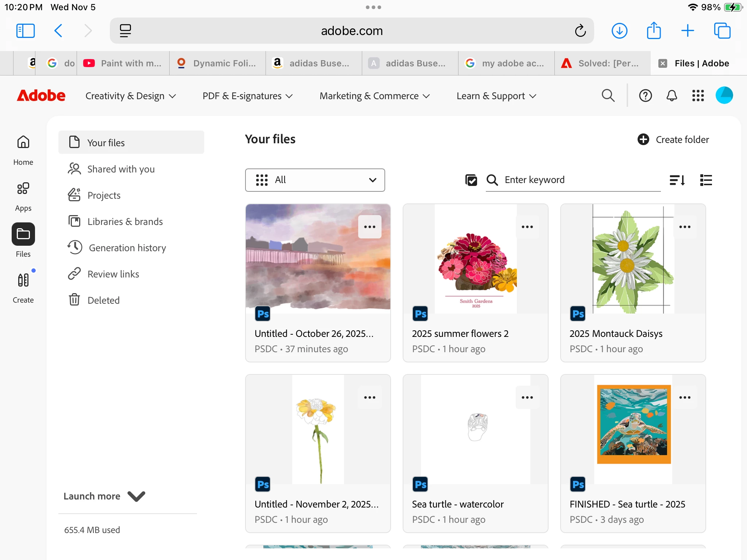747x560 pixels.
Task: Open the FINISHED - Sea turtle - 2025 thumbnail
Action: tap(633, 425)
